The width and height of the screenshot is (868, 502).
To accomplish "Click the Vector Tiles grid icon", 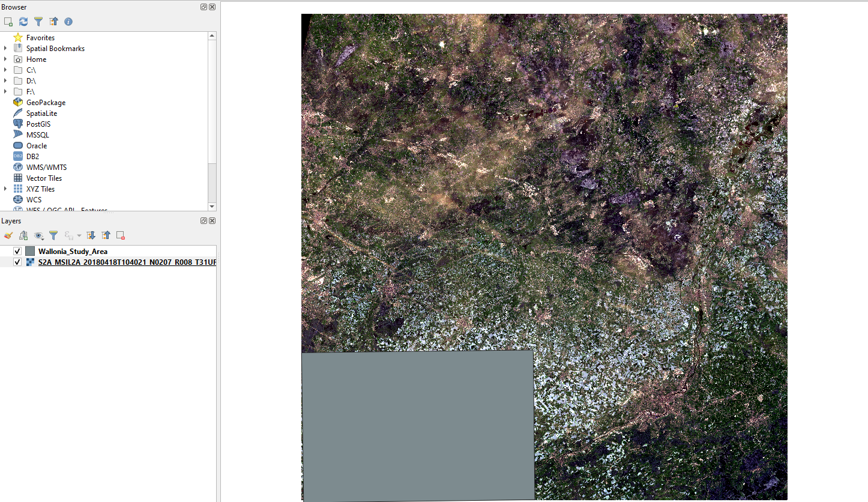I will pos(18,178).
